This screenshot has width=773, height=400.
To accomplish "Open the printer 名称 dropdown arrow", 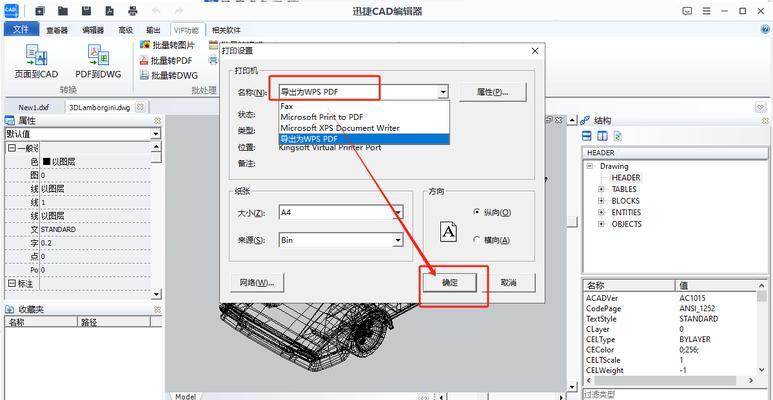I will (443, 92).
